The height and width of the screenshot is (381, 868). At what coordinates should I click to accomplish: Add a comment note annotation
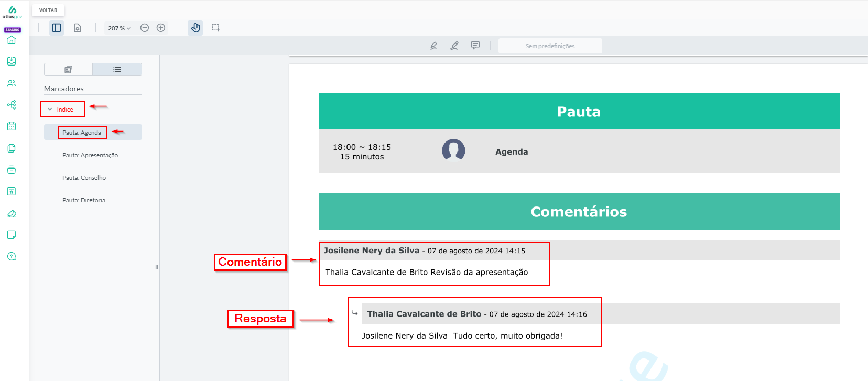[475, 46]
